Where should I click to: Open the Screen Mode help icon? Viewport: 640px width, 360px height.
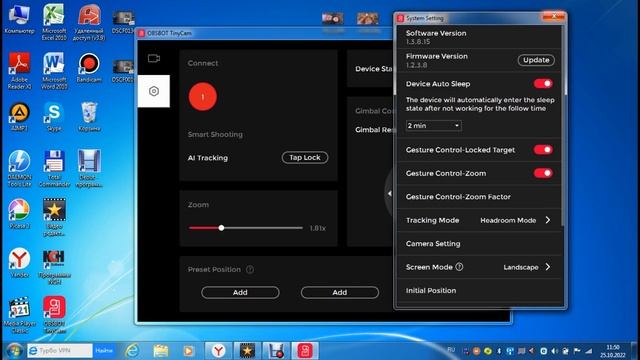[x=459, y=267]
